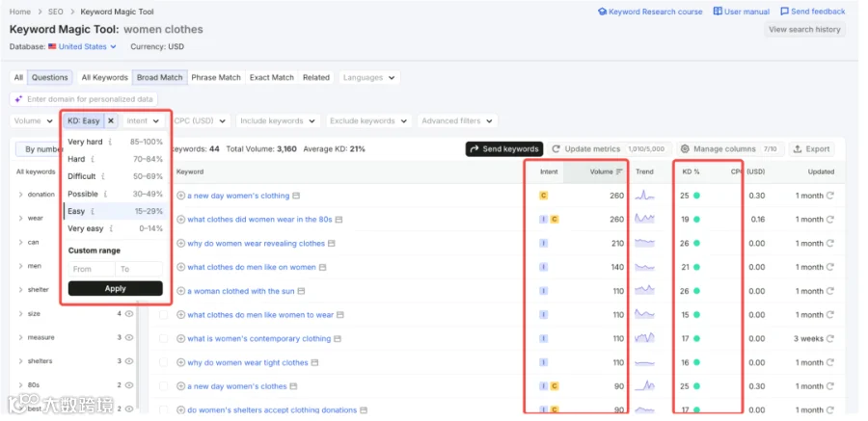
Task: Open Advanced filters dropdown
Action: pyautogui.click(x=457, y=120)
